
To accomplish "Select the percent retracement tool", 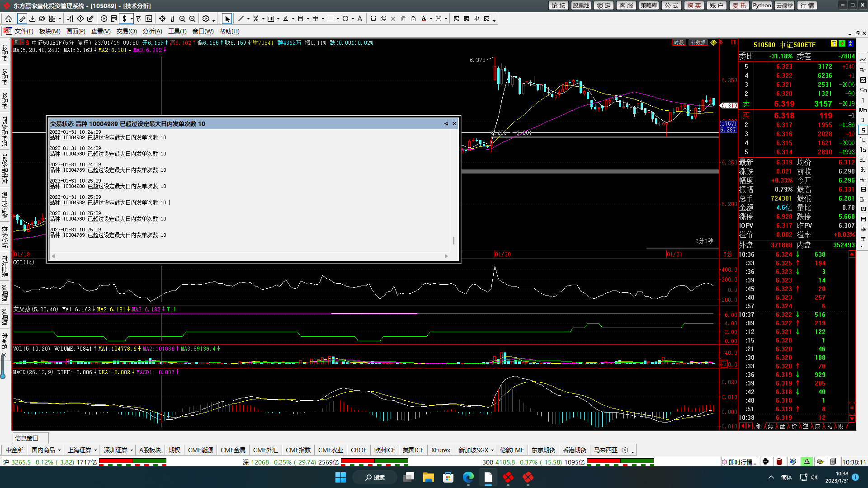I will click(x=256, y=19).
